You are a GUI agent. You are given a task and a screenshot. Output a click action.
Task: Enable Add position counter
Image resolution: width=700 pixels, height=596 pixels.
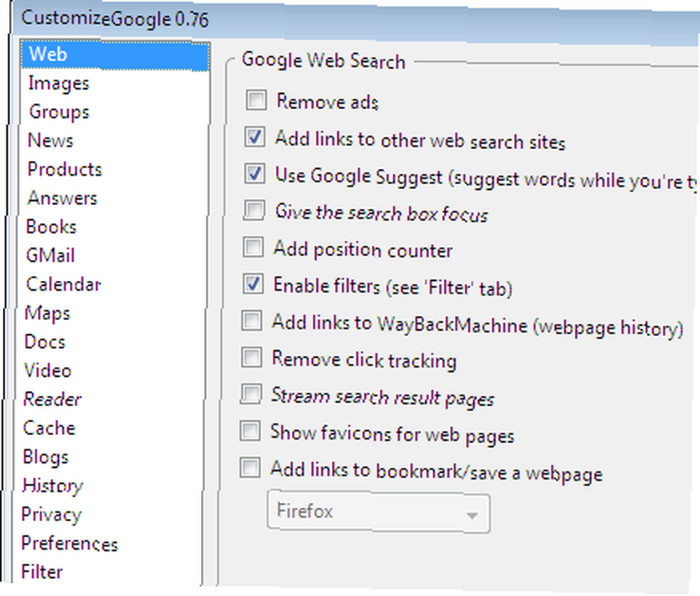coord(253,247)
